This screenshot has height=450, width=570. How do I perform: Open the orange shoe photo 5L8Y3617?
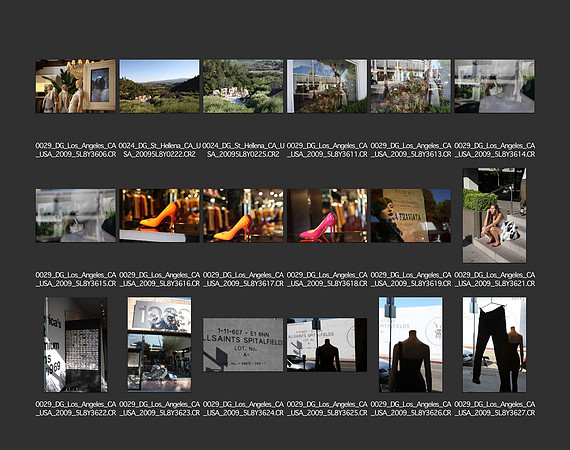(x=243, y=216)
